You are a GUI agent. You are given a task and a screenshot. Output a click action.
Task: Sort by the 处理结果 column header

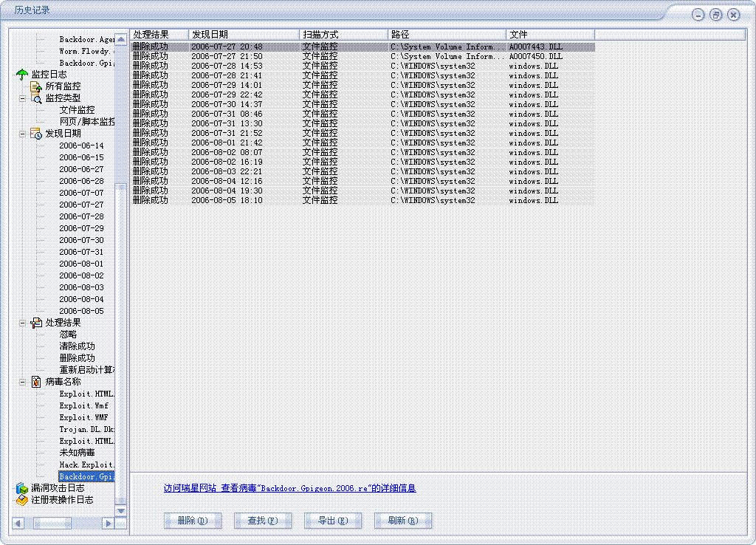tap(159, 35)
